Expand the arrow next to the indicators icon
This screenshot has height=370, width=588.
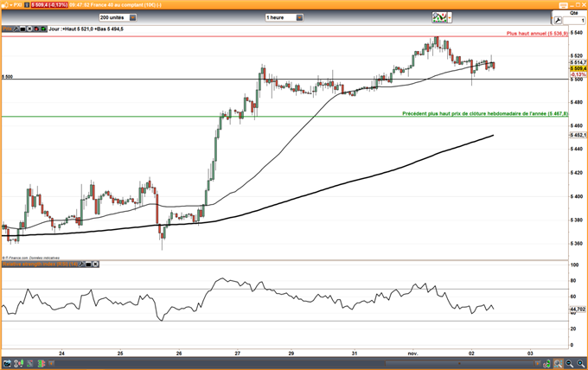[450, 17]
